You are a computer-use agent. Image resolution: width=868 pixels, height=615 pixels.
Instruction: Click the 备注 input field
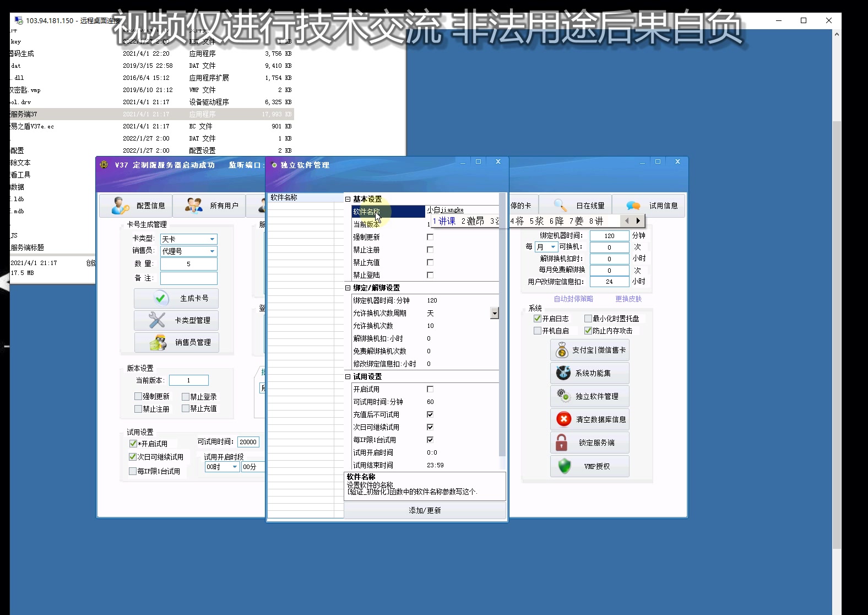[x=189, y=278]
